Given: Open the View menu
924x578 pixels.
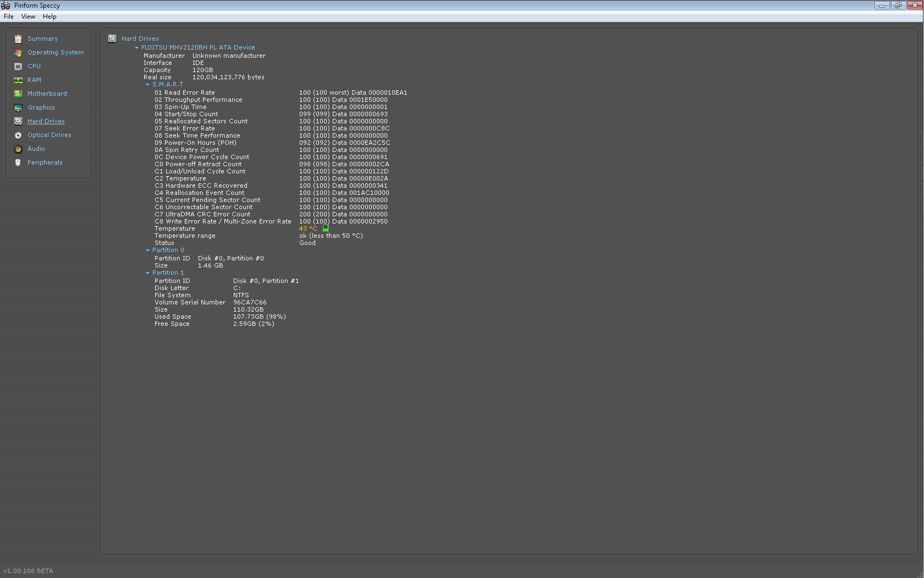Looking at the screenshot, I should pos(28,17).
